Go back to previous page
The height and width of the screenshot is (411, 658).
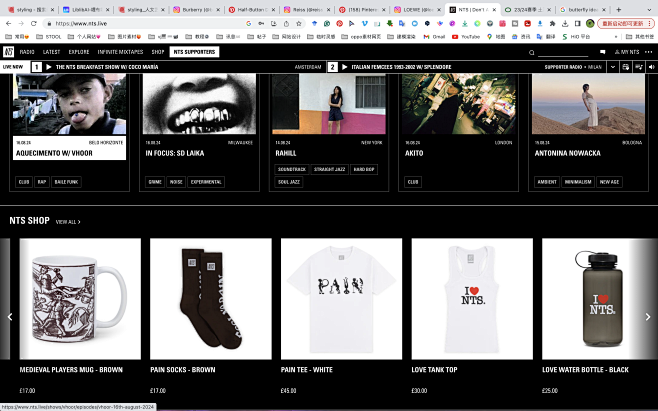[8, 24]
